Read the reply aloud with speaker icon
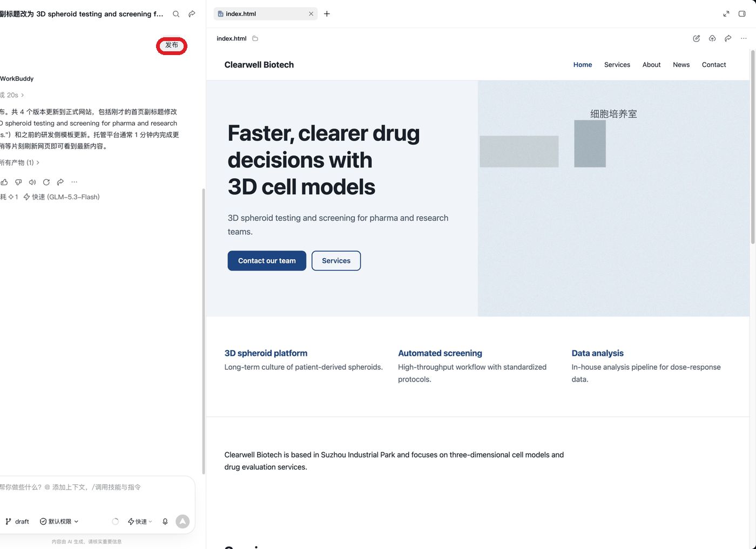 tap(32, 182)
